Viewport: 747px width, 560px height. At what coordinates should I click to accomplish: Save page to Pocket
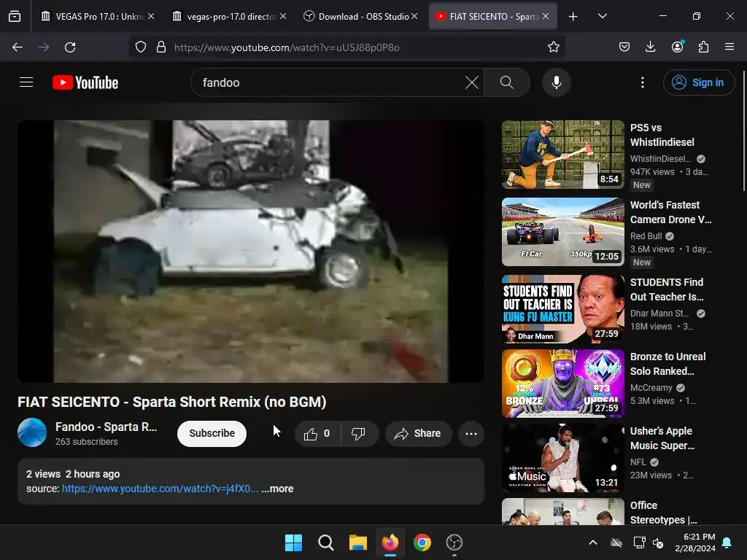pyautogui.click(x=624, y=47)
